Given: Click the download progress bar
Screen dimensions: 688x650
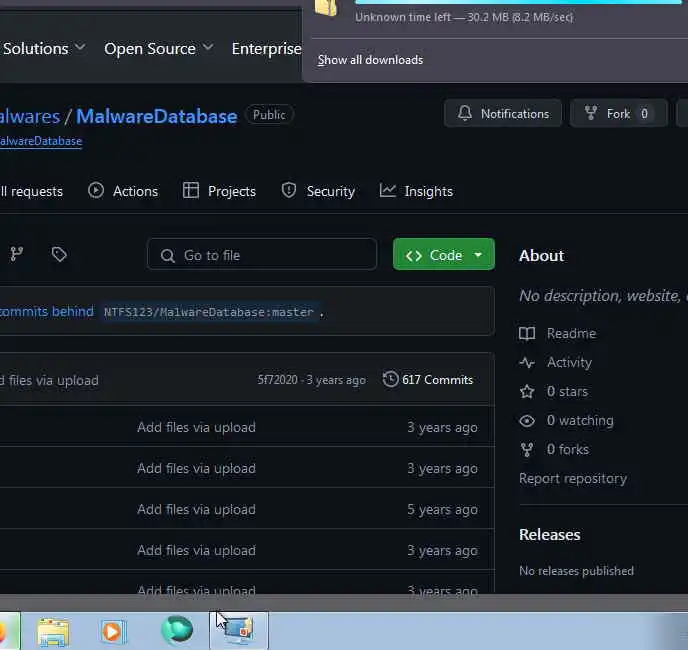Looking at the screenshot, I should click(x=518, y=2).
